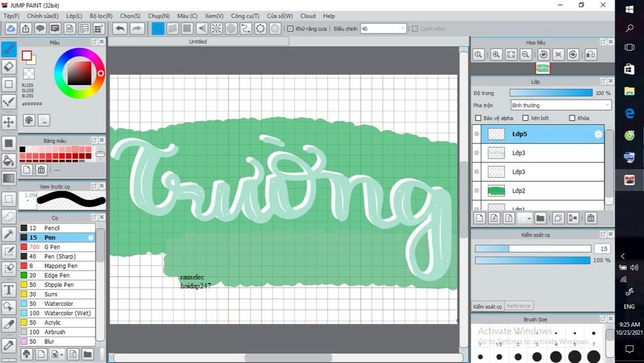Click the Undo arrow in the toolbar

coord(120,29)
